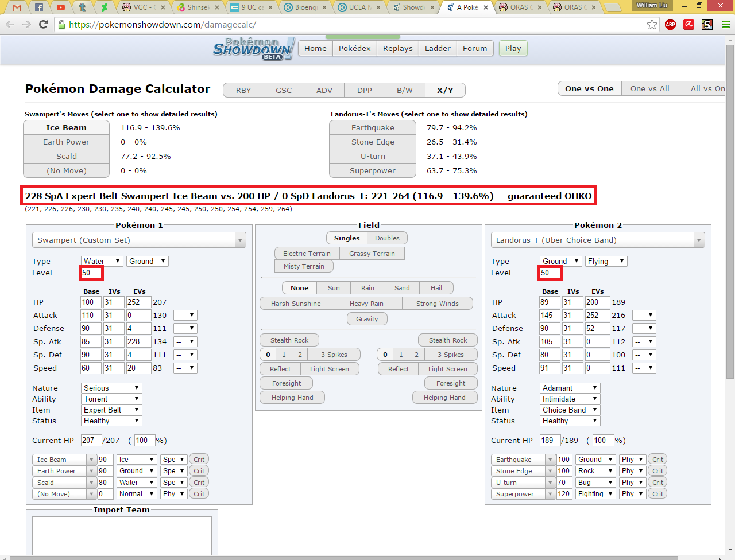
Task: Open the Ladder navigation link
Action: click(x=438, y=49)
